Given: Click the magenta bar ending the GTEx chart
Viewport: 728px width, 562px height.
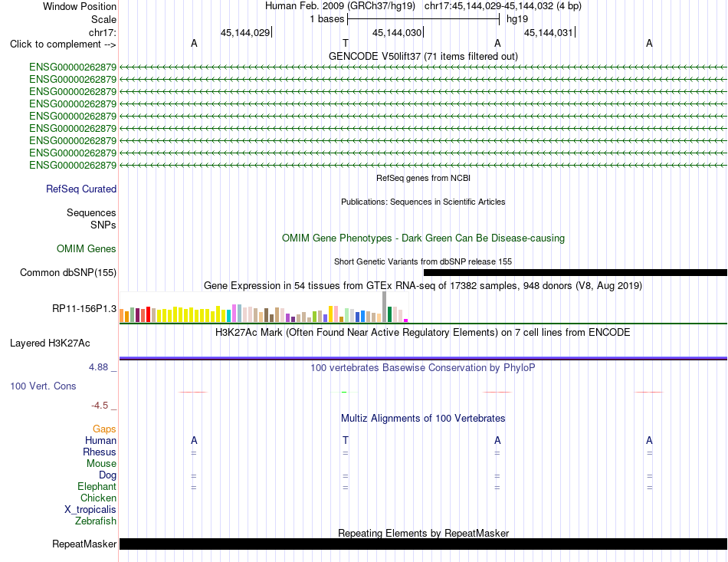Looking at the screenshot, I should pos(406,320).
